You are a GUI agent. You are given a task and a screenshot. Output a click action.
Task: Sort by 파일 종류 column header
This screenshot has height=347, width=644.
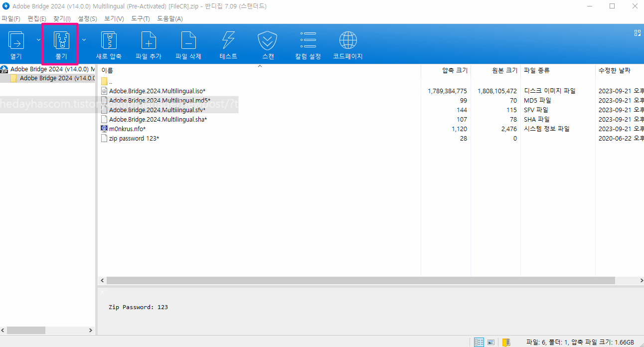coord(537,71)
